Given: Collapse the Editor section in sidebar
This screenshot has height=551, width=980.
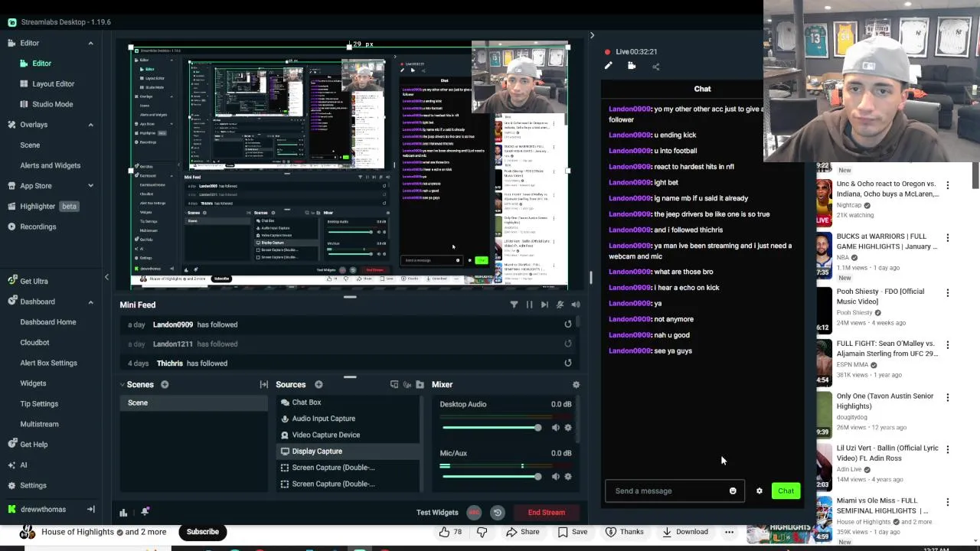Looking at the screenshot, I should coord(90,43).
